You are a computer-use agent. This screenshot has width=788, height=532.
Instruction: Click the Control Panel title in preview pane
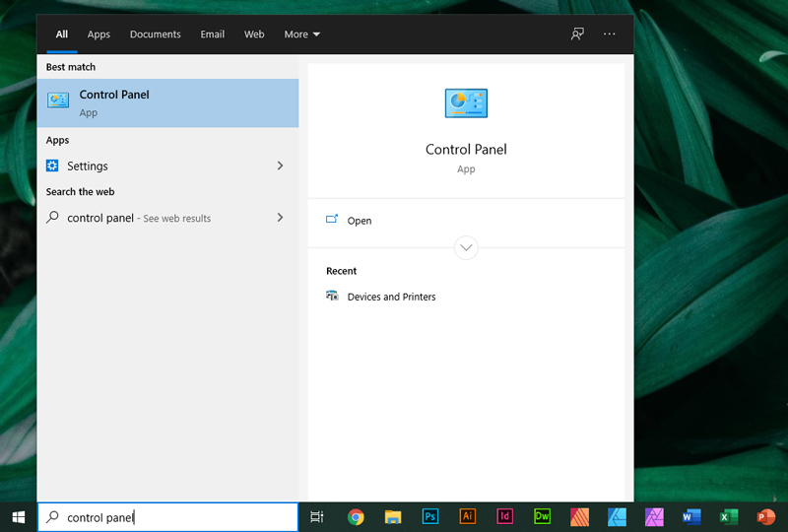pos(466,150)
